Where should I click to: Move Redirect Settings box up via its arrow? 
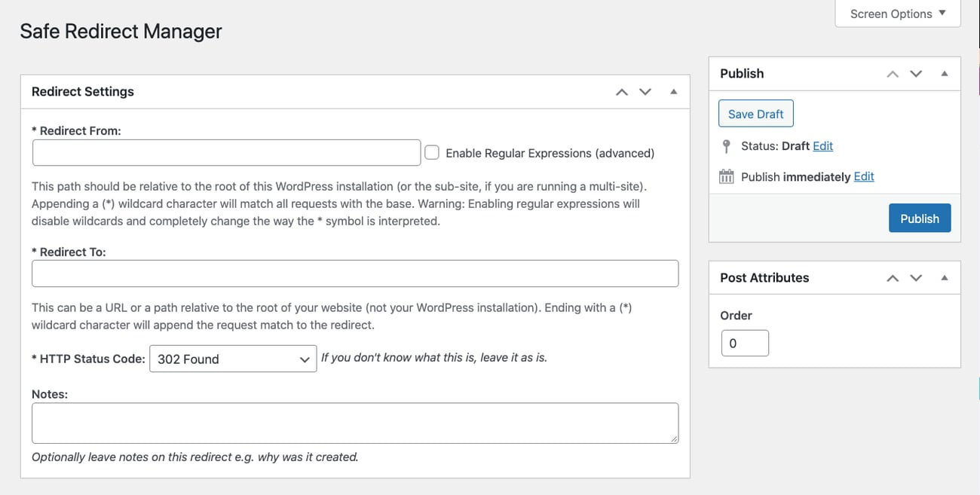point(621,91)
